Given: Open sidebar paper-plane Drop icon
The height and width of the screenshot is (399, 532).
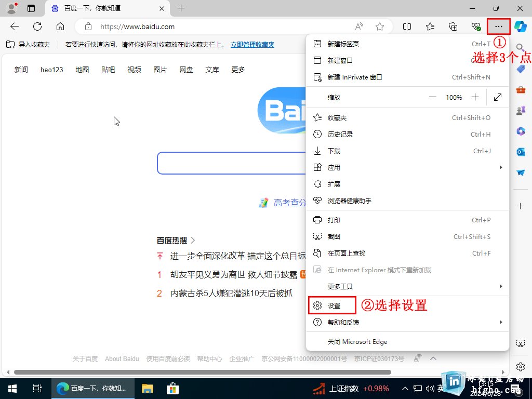Looking at the screenshot, I should coord(521,172).
